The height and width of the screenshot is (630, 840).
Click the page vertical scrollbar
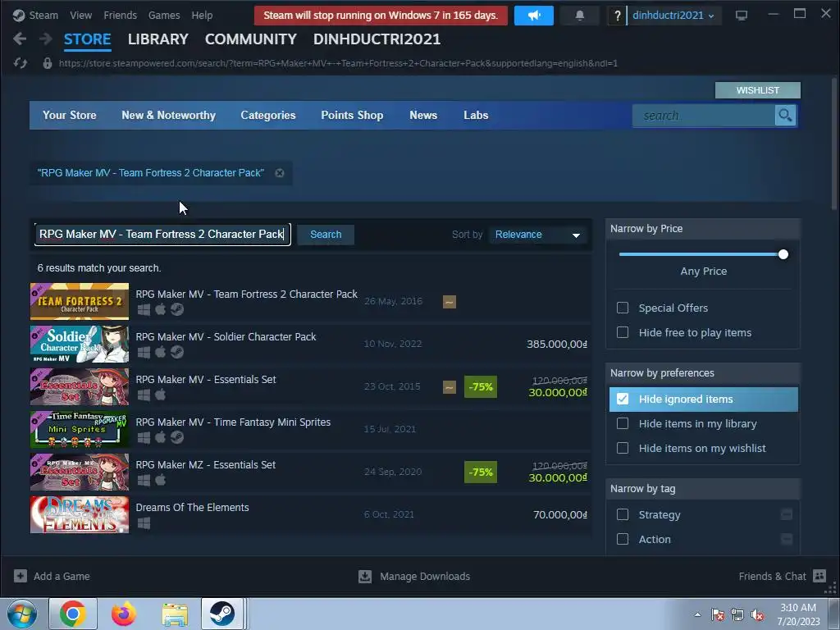pyautogui.click(x=834, y=144)
